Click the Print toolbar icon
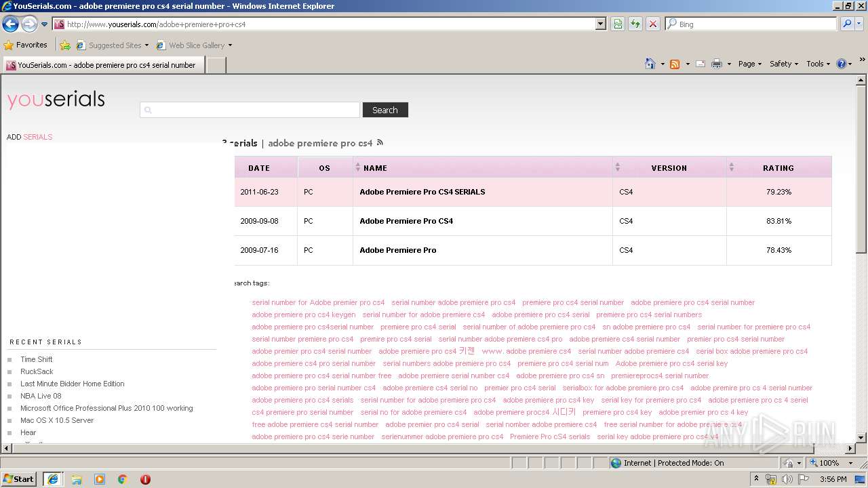The height and width of the screenshot is (488, 868). [717, 64]
